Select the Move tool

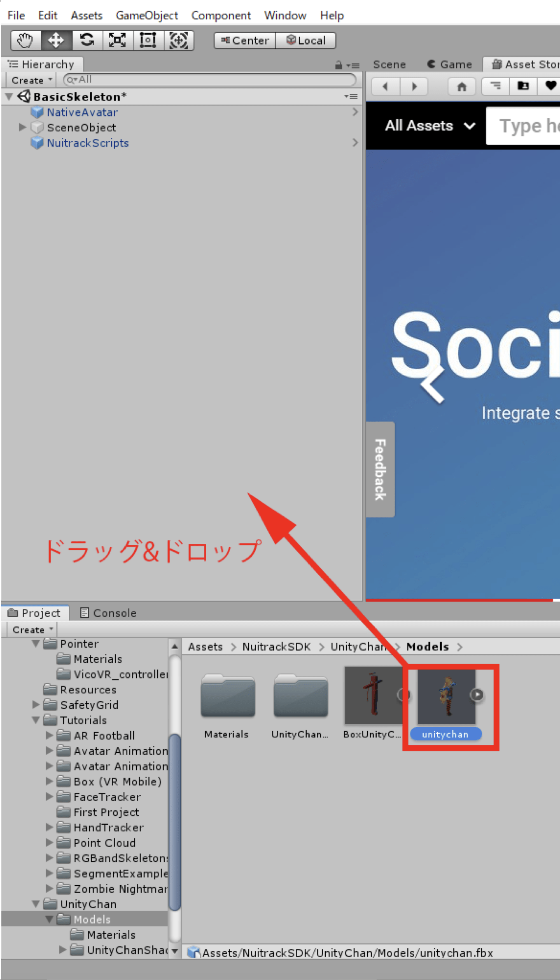point(56,40)
